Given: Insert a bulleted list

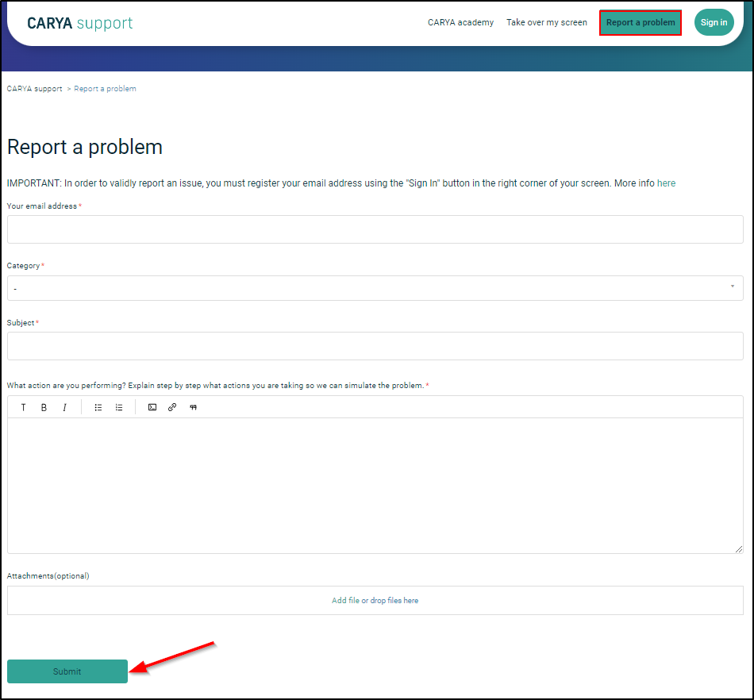Looking at the screenshot, I should point(98,407).
